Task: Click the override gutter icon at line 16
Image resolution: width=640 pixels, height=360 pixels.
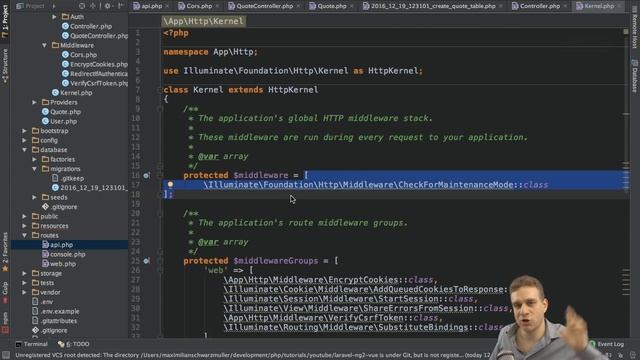Action: coord(146,176)
